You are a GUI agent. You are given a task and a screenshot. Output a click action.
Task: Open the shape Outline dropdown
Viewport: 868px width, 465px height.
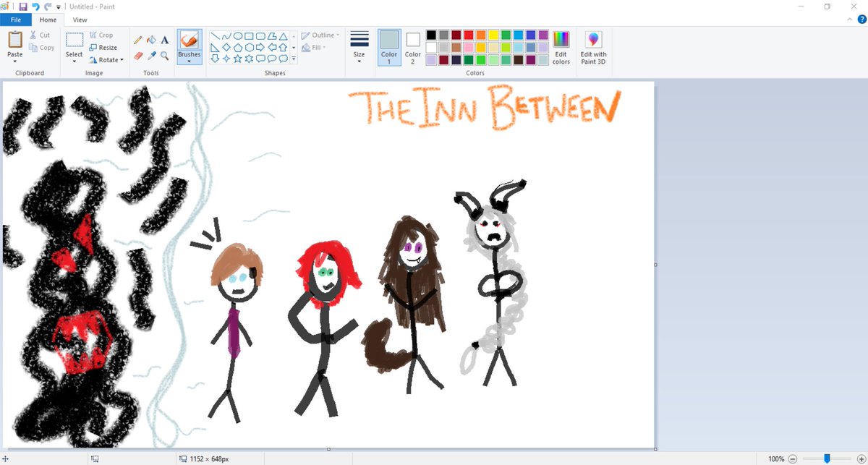coord(320,35)
